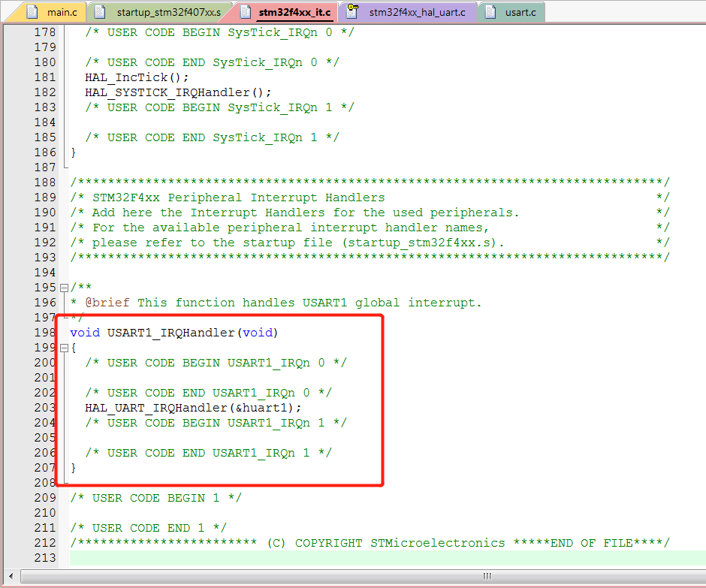Image resolution: width=706 pixels, height=588 pixels.
Task: Switch to the usart.c tab
Action: (x=514, y=12)
